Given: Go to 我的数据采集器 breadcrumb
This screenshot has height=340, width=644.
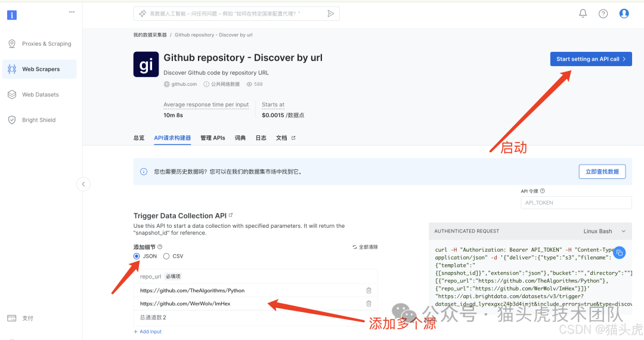Looking at the screenshot, I should 150,35.
